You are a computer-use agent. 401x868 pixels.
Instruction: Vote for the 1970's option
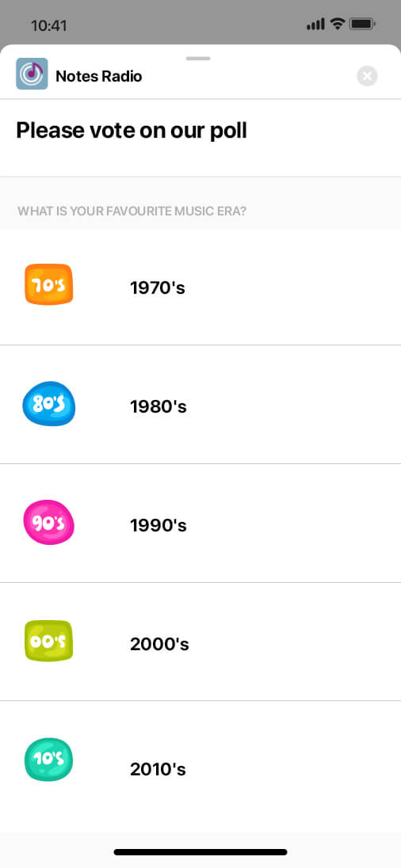[x=200, y=287]
